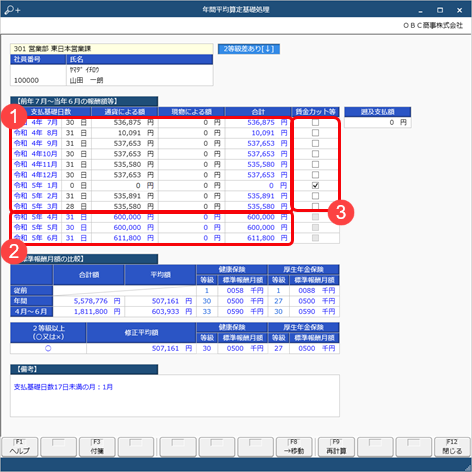Check 賃金カット box for 令和4年7月
The image size is (472, 472).
[x=315, y=122]
